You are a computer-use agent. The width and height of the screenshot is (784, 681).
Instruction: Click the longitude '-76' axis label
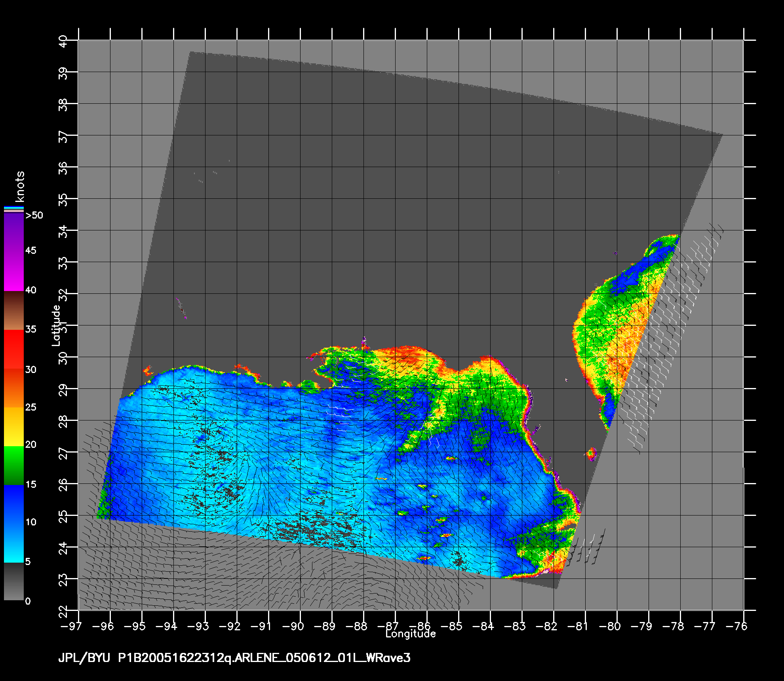tap(737, 626)
